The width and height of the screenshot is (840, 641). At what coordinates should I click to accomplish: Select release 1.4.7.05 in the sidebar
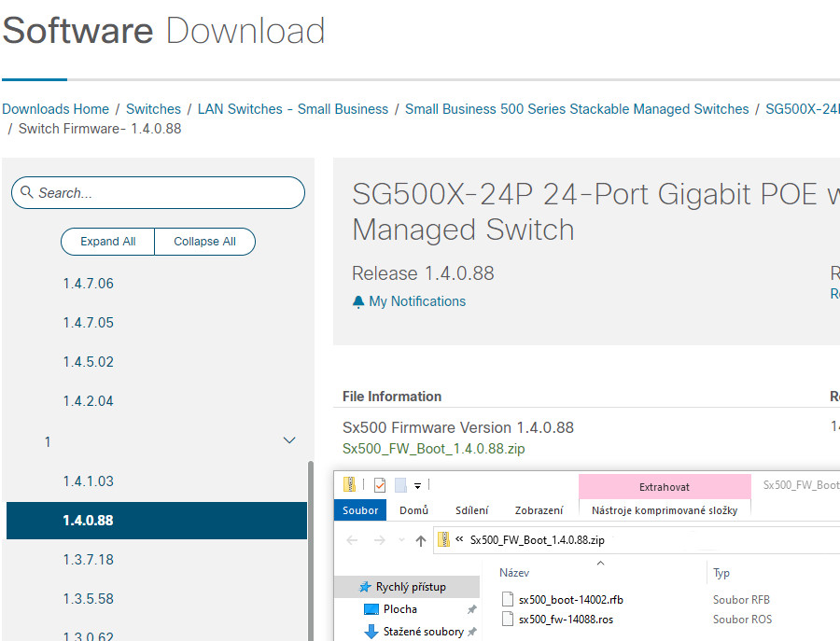[89, 323]
